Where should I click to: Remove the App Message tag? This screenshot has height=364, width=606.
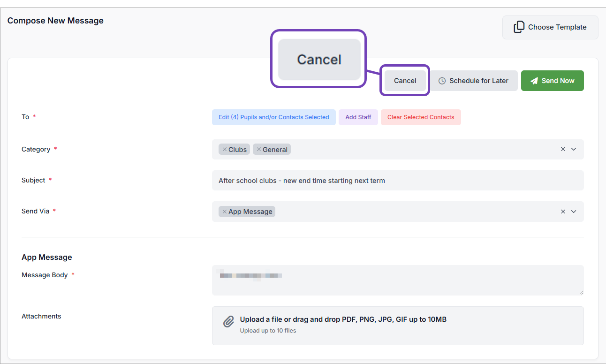pos(225,212)
